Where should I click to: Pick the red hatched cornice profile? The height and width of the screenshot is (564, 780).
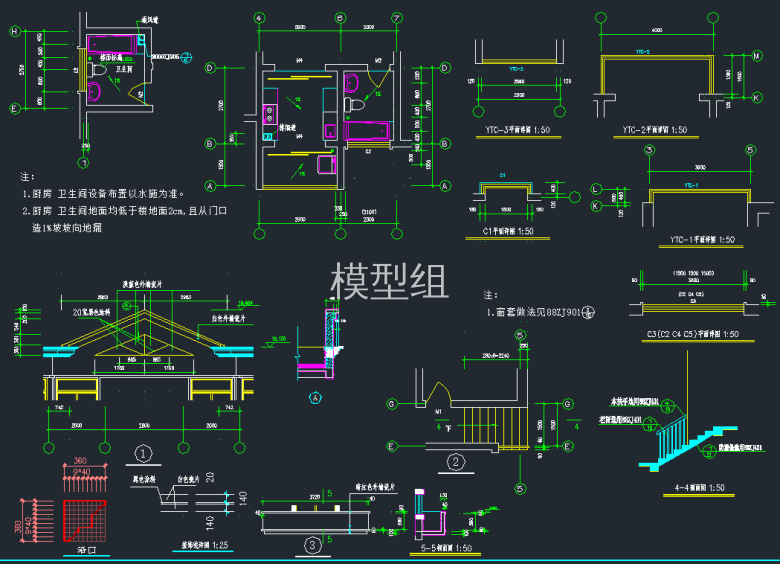pos(85,521)
